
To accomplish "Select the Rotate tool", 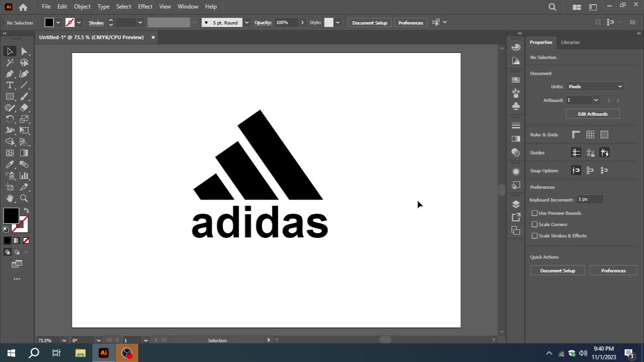I will (10, 119).
